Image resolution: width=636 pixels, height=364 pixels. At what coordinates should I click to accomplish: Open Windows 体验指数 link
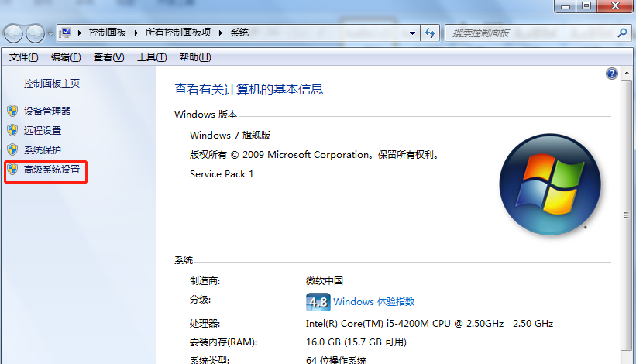[x=374, y=302]
